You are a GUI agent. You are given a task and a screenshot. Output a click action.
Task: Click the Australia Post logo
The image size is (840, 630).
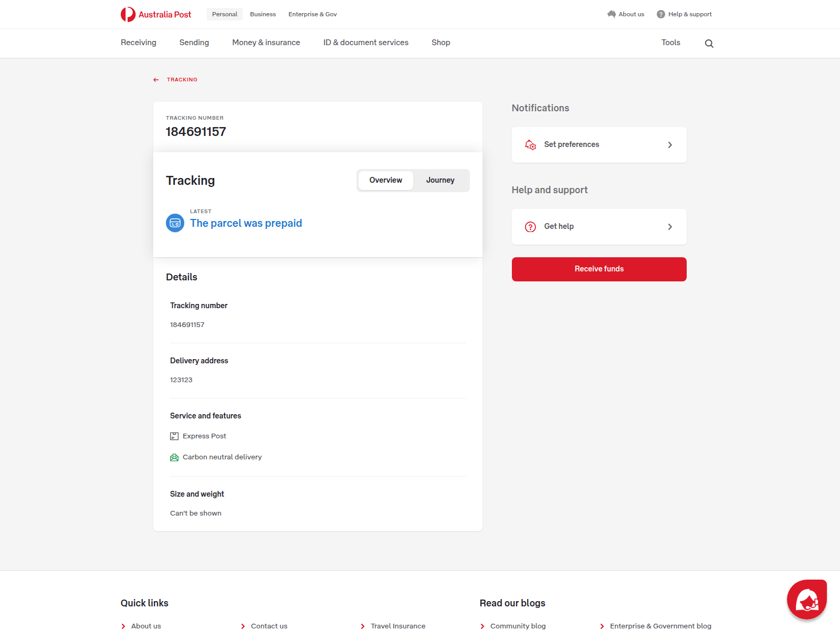click(x=156, y=14)
